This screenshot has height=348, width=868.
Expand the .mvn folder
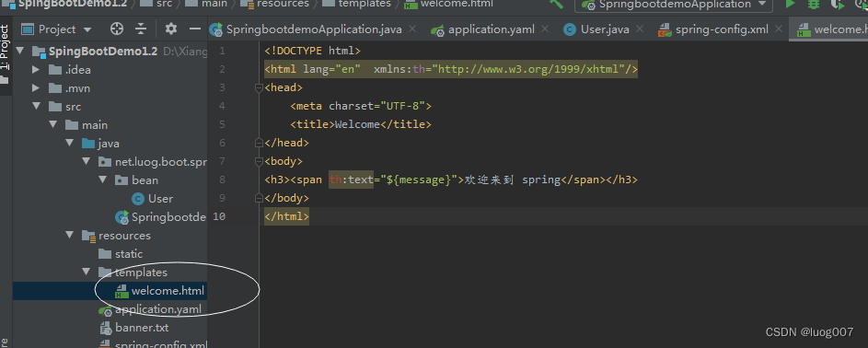[x=36, y=88]
